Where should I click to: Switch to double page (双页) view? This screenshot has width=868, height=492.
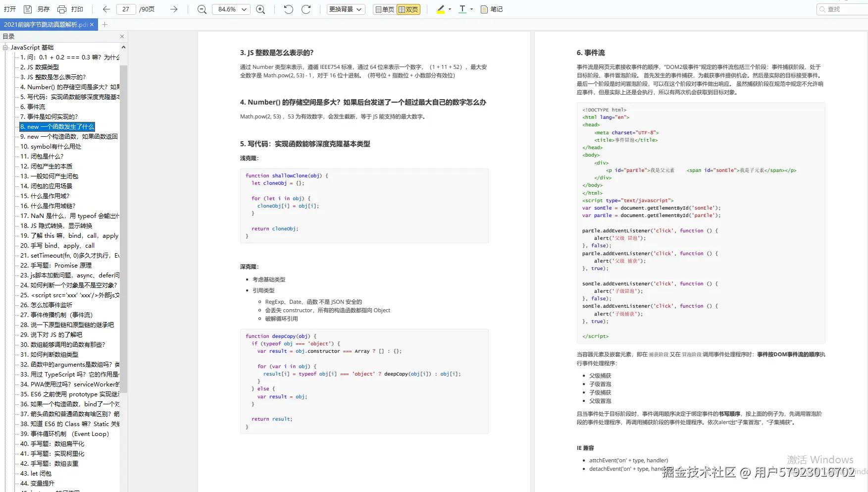(408, 9)
